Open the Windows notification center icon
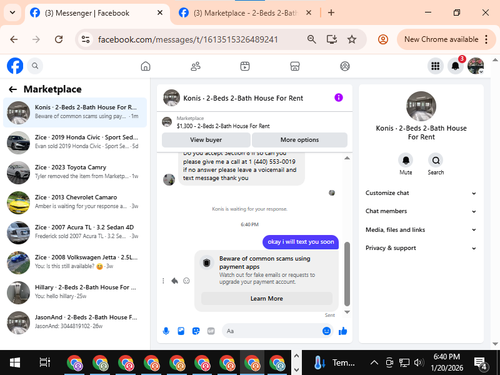This screenshot has width=500, height=375. tap(481, 363)
